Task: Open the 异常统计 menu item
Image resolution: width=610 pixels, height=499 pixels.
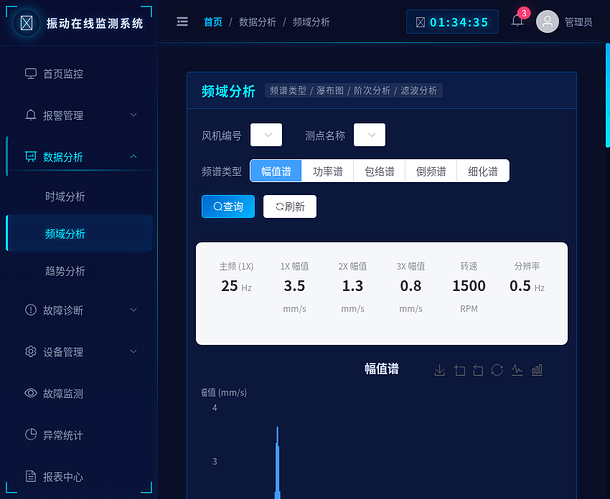Action: pos(79,434)
